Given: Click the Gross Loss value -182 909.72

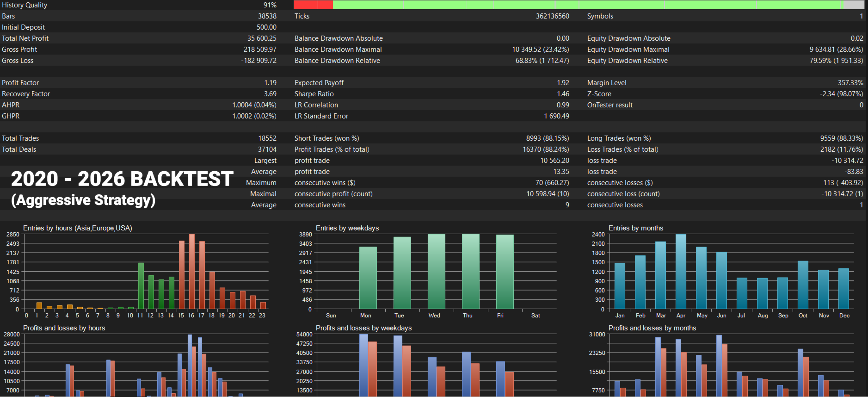Looking at the screenshot, I should pos(259,61).
